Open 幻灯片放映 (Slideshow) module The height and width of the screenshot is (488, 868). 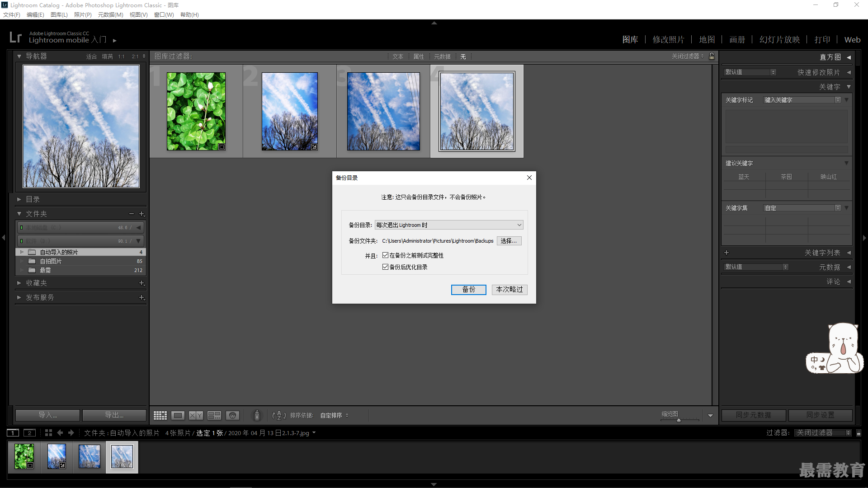(779, 40)
